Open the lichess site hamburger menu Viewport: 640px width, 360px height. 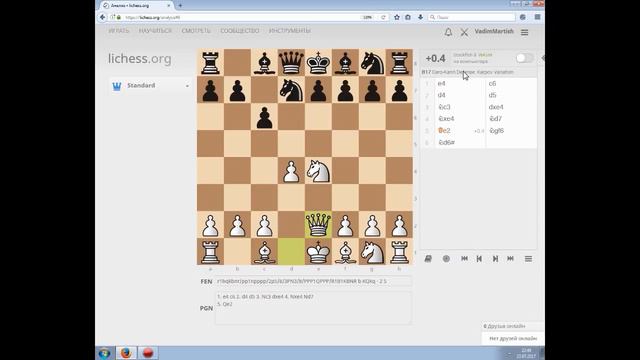pos(524,32)
